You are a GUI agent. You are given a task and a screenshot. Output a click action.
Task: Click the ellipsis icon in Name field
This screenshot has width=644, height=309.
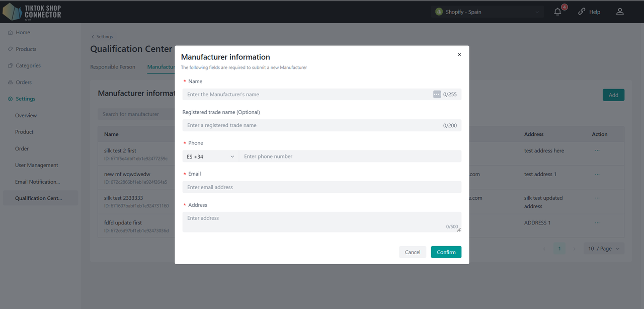pos(437,94)
